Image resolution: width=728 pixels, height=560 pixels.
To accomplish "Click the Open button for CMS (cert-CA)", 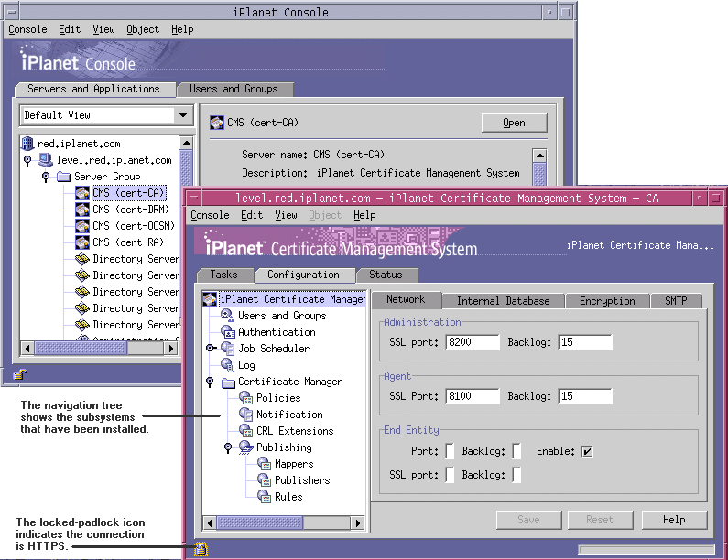I will click(514, 123).
